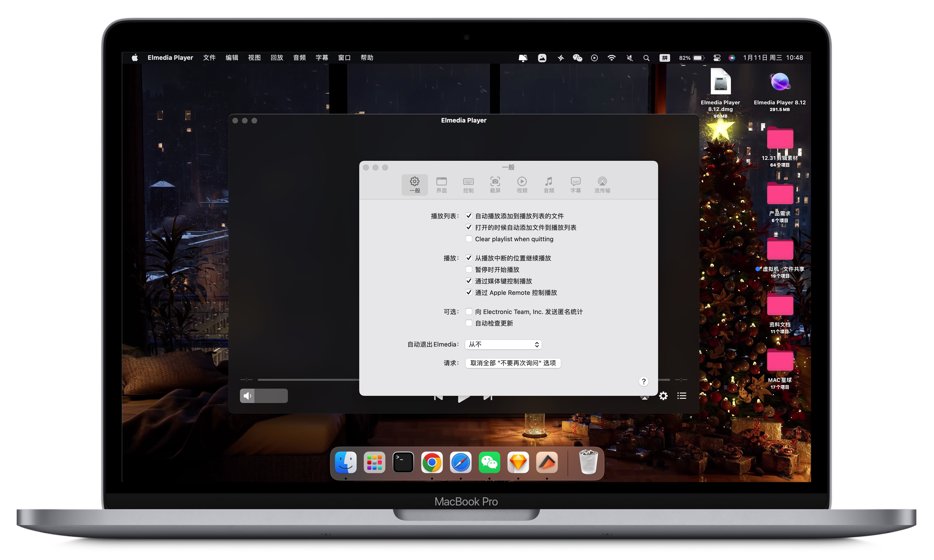Open Sketch from the Dock
Screen dimensions: 934x560
click(x=518, y=462)
